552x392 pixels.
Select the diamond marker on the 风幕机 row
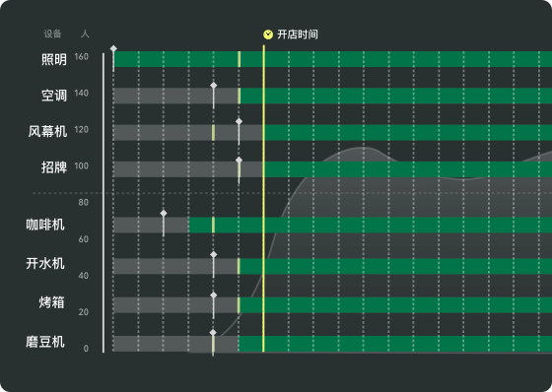coord(239,122)
